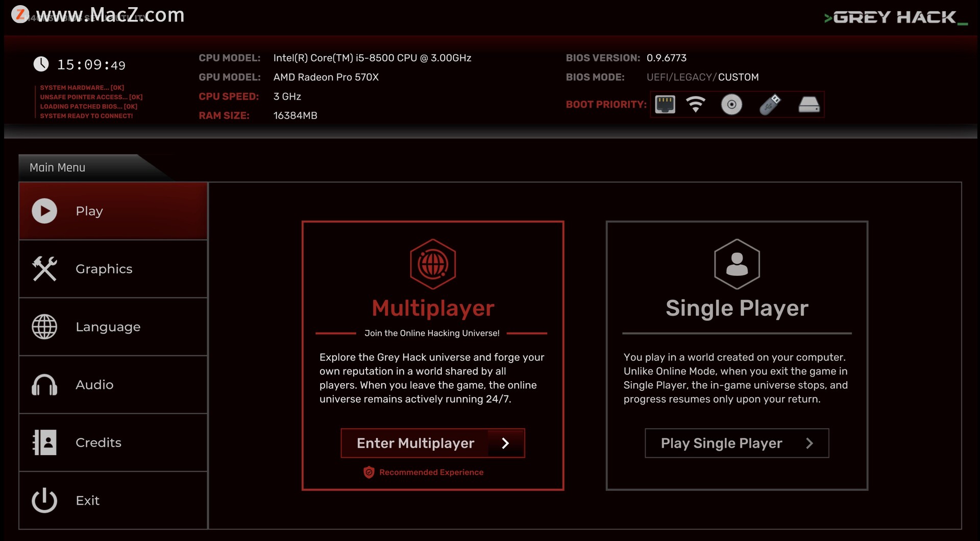
Task: Select the Wi-Fi boot priority icon
Action: coord(696,104)
